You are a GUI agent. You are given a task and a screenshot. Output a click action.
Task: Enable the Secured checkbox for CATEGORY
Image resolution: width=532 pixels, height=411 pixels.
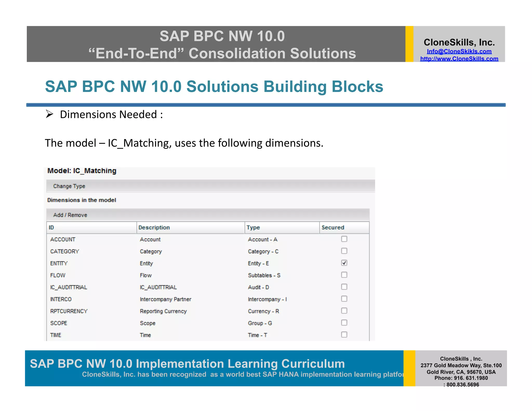[344, 251]
